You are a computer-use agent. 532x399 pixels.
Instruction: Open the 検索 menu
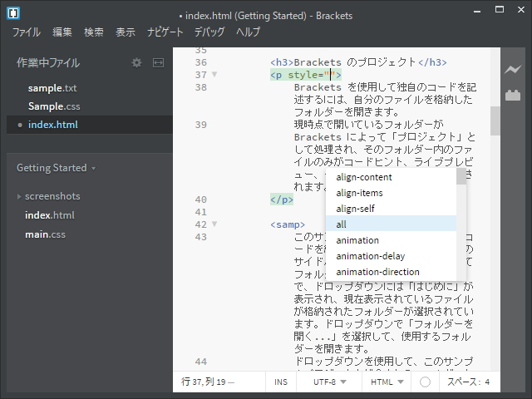click(x=94, y=32)
